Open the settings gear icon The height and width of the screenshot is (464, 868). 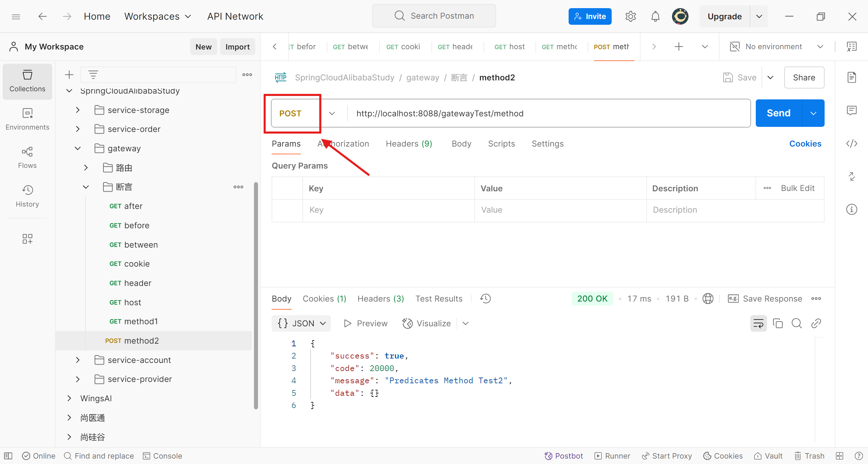pyautogui.click(x=630, y=16)
